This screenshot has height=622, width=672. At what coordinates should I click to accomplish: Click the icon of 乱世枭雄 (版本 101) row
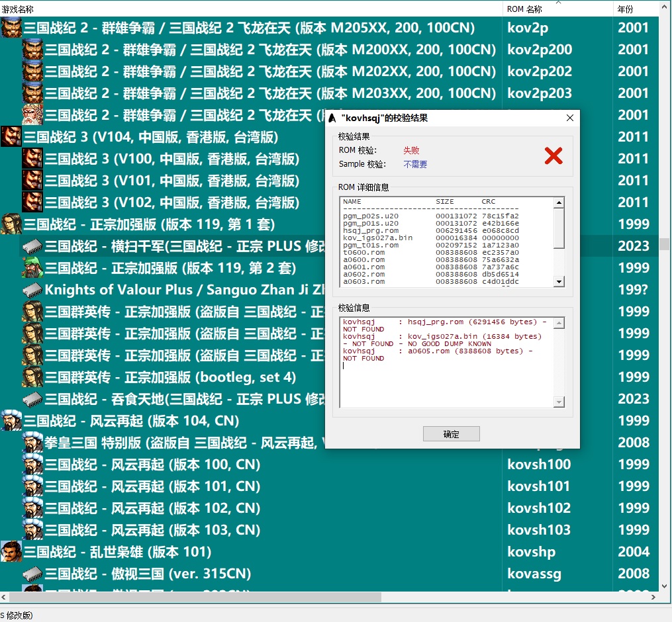(11, 552)
